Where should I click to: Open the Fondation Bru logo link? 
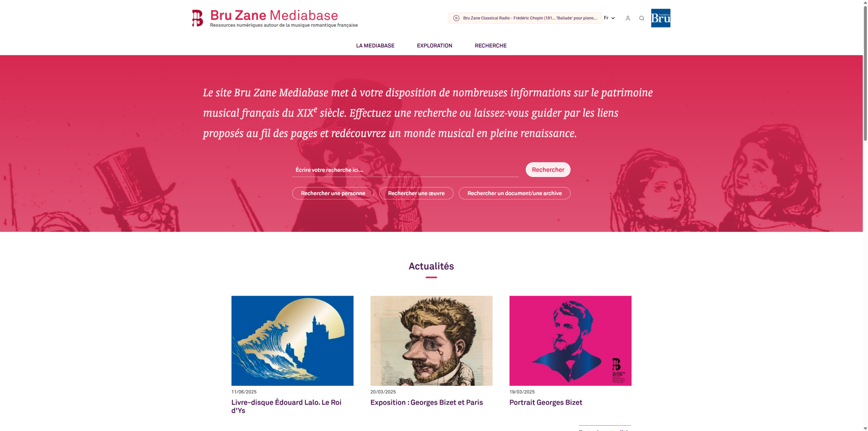point(660,18)
